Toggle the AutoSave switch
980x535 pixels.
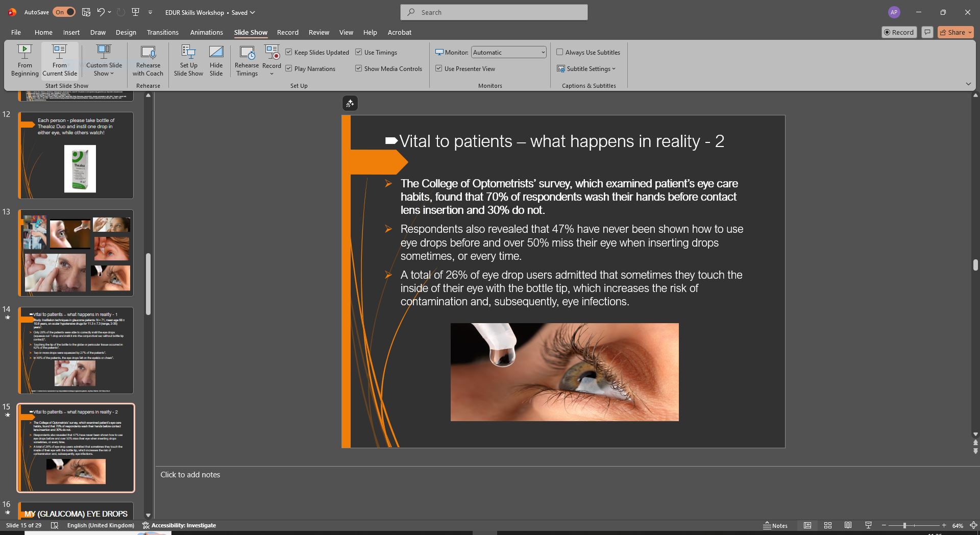click(64, 12)
